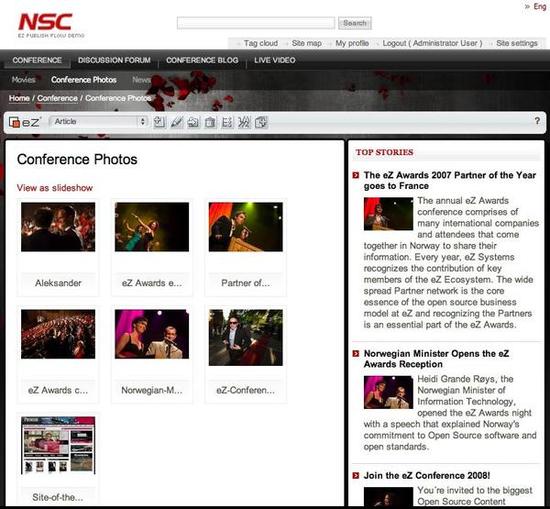Open the Article content type dropdown
The image size is (550, 509).
[98, 122]
